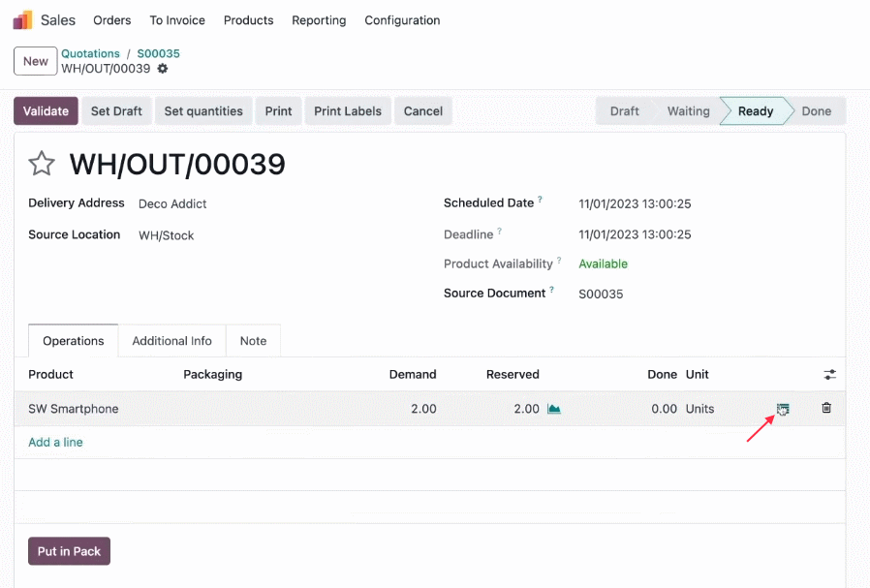The height and width of the screenshot is (588, 870).
Task: Click Deadline help question mark
Action: click(499, 231)
